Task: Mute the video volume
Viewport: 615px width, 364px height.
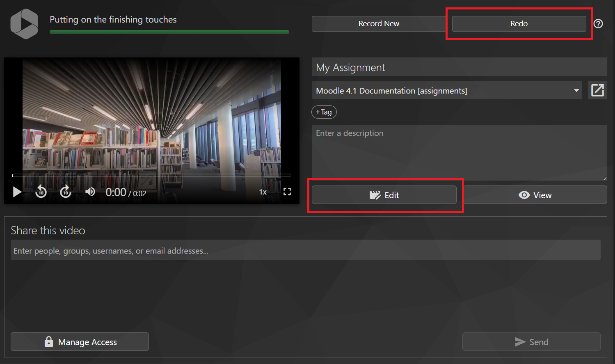Action: pos(90,192)
